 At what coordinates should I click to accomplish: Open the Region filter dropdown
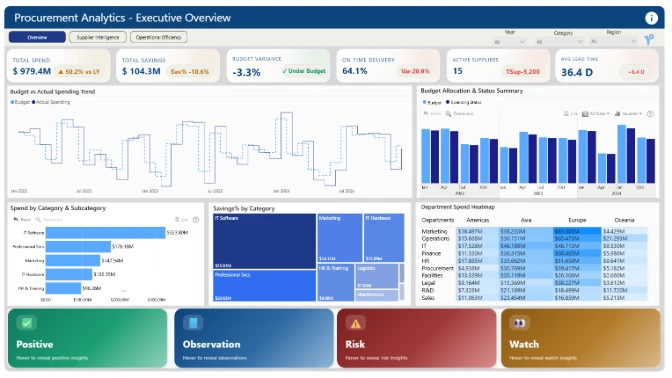coord(614,42)
